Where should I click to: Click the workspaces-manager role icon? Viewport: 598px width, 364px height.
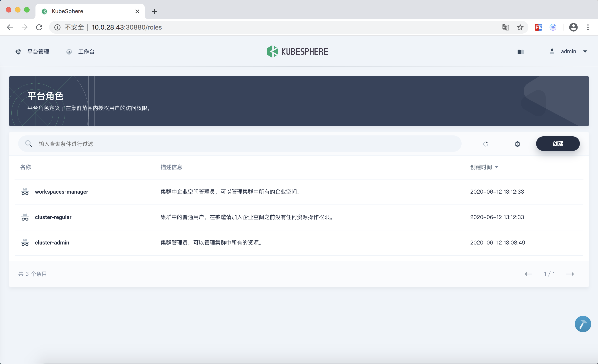point(25,192)
